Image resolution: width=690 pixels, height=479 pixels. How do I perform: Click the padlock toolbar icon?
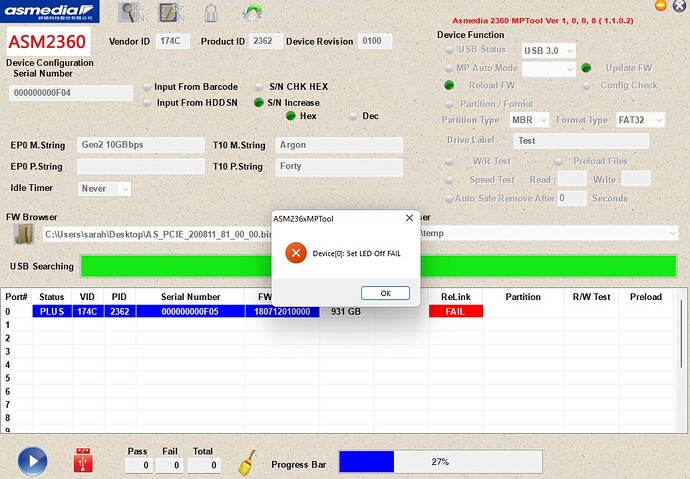point(211,12)
